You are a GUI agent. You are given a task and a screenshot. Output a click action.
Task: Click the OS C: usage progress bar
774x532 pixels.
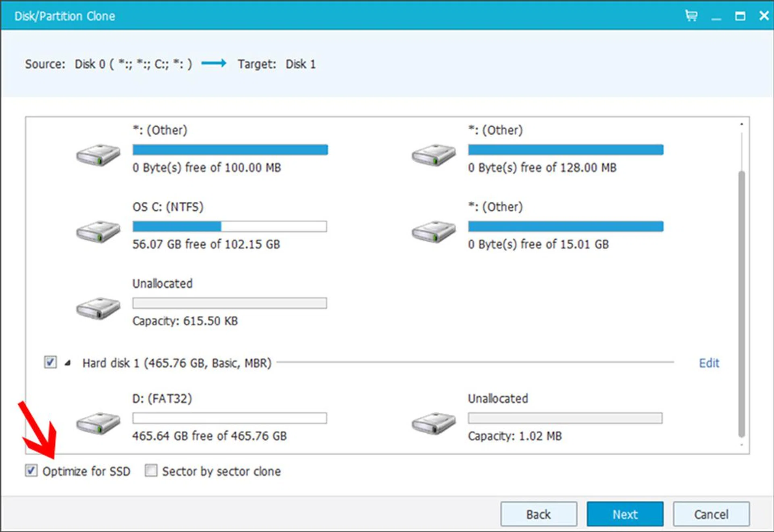coord(229,227)
